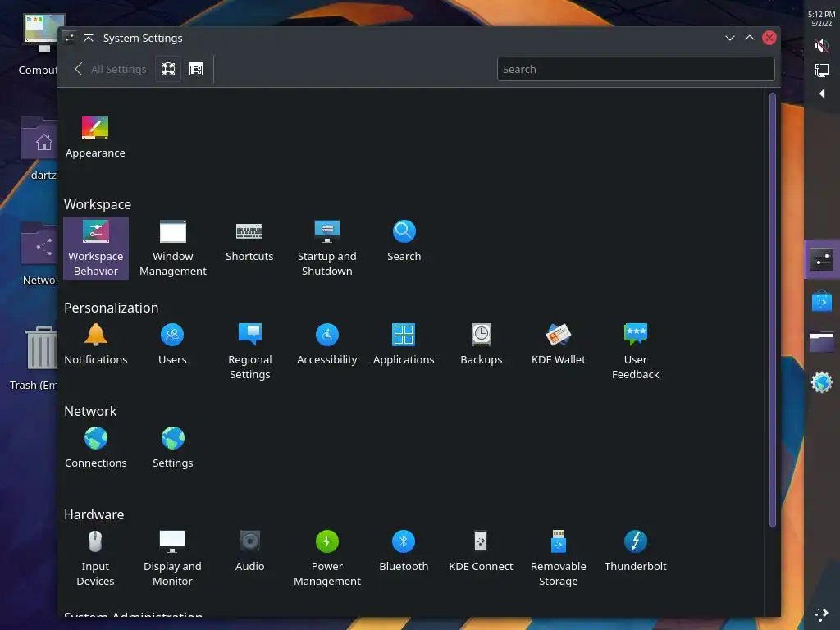Open network Connections settings
Viewport: 840px width, 630px height.
tap(96, 448)
